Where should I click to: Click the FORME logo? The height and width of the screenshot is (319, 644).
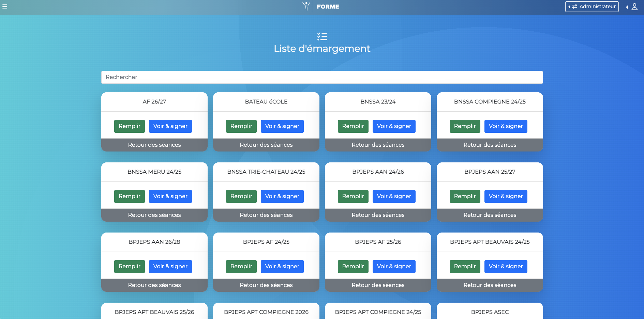[321, 6]
